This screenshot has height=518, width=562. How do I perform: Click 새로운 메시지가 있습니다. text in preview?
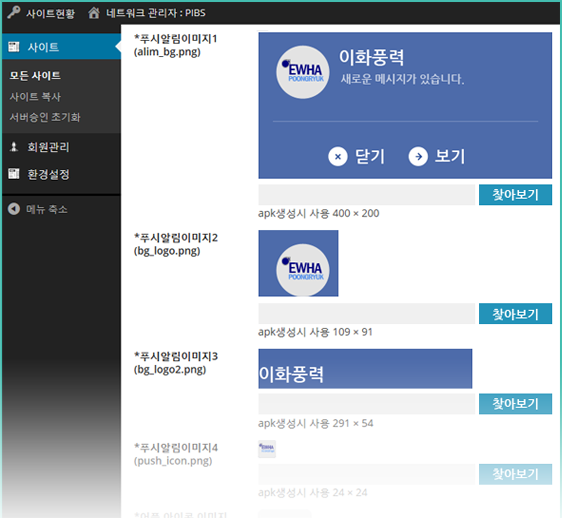[402, 79]
